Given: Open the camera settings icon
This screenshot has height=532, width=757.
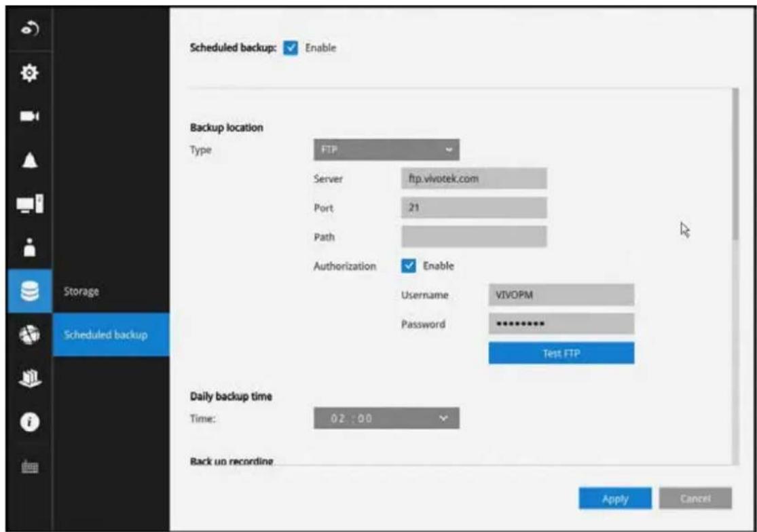Looking at the screenshot, I should [x=29, y=116].
